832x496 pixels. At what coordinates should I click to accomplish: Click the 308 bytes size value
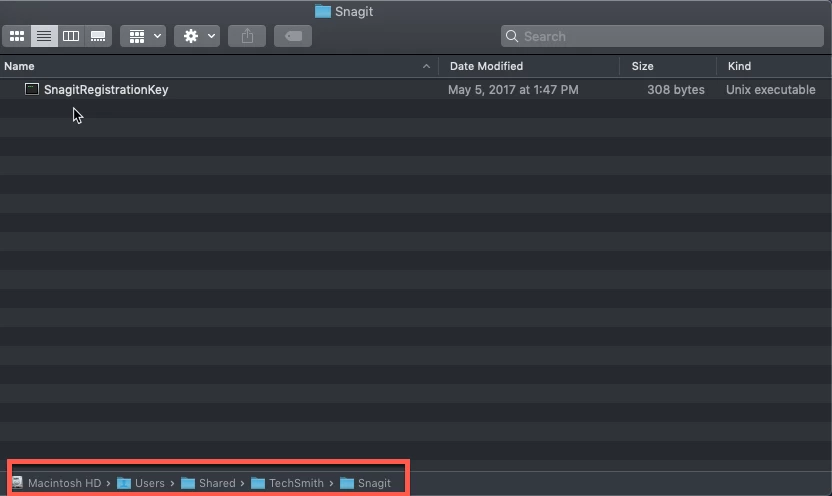675,90
